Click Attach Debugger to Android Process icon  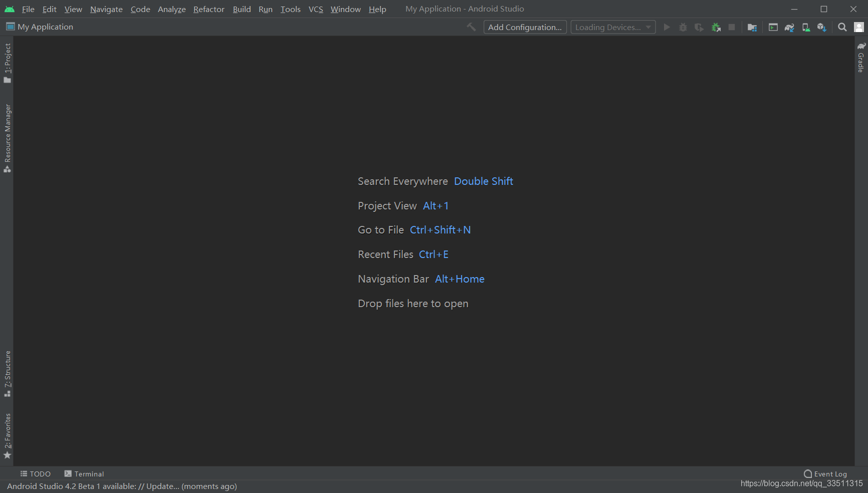[x=716, y=27]
